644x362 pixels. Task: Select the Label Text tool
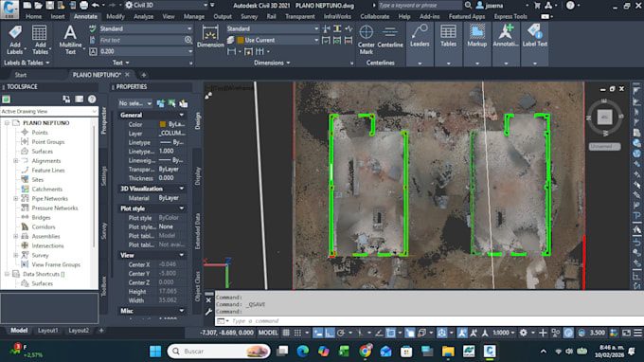tap(534, 36)
